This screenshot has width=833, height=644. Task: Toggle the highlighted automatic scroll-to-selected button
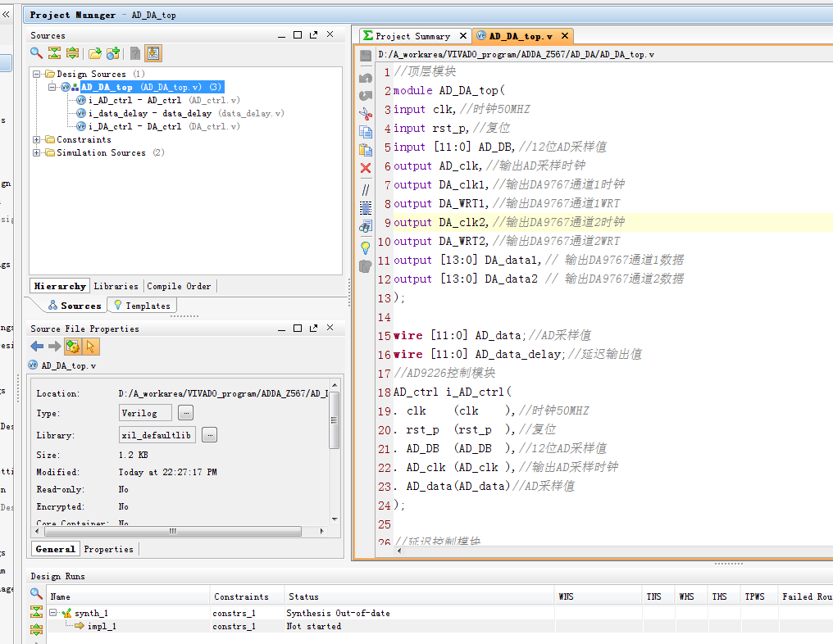point(153,53)
